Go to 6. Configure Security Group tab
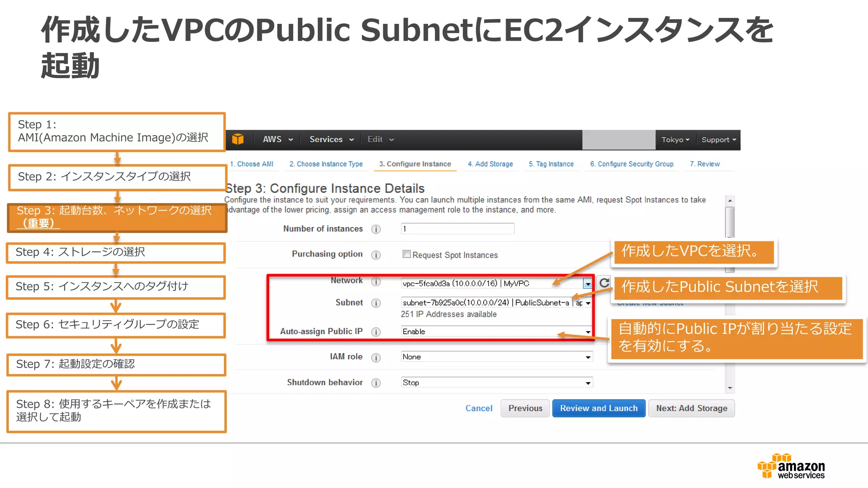Viewport: 868px width, 488px height. [x=632, y=164]
